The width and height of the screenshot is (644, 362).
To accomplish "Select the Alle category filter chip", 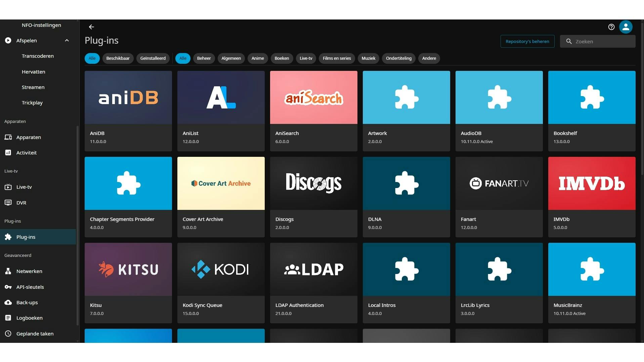I will (183, 58).
